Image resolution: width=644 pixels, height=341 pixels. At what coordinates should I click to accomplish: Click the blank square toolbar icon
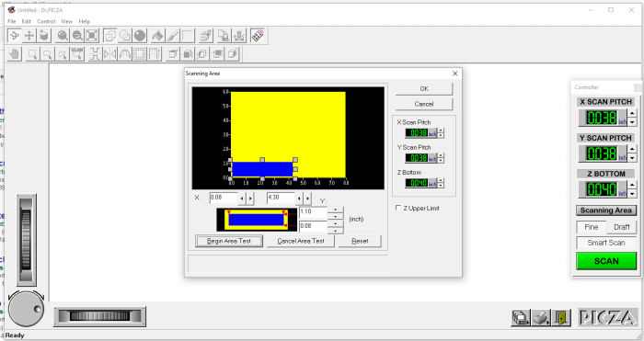(188, 36)
